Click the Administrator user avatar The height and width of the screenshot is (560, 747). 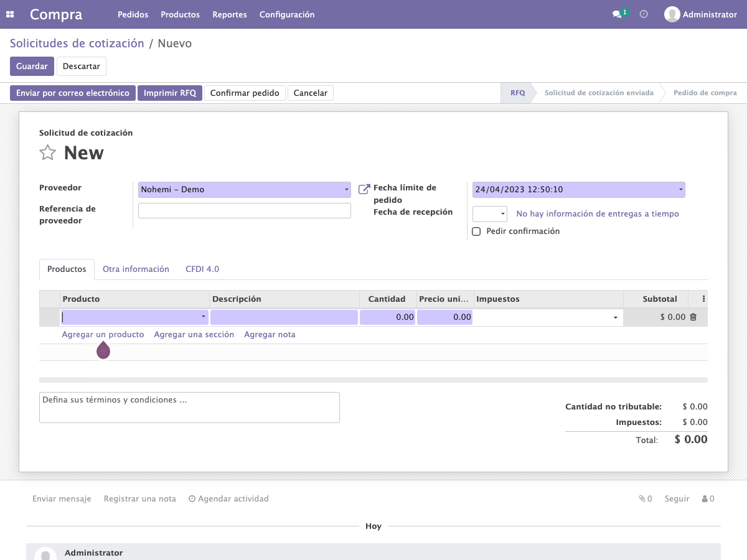click(x=672, y=14)
